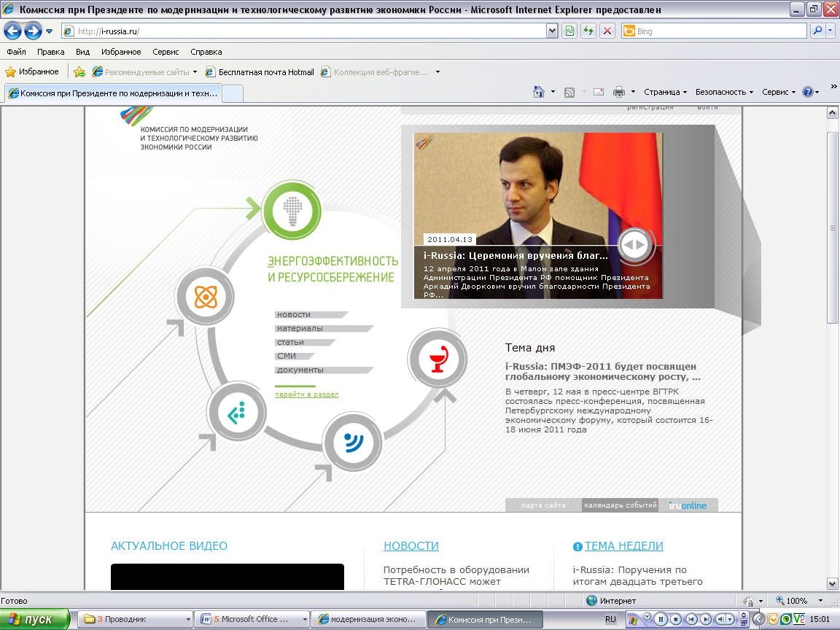Click the пуск Start button
This screenshot has height=630, width=840.
[x=34, y=619]
